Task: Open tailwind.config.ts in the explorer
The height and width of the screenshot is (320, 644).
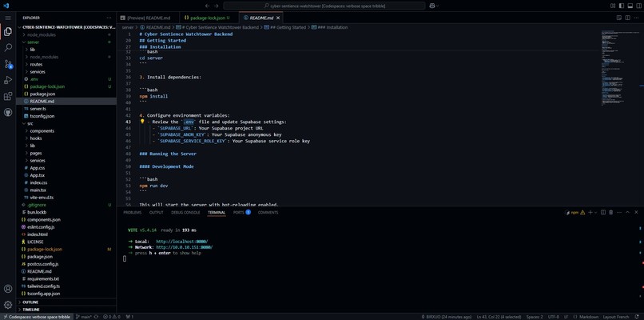Action: tap(66, 286)
